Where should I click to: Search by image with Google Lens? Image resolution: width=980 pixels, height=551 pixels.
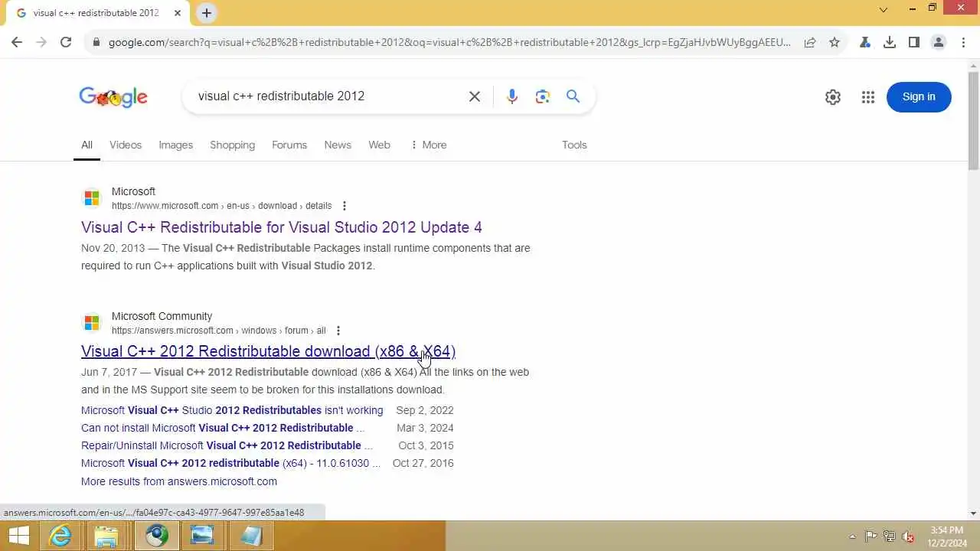543,96
